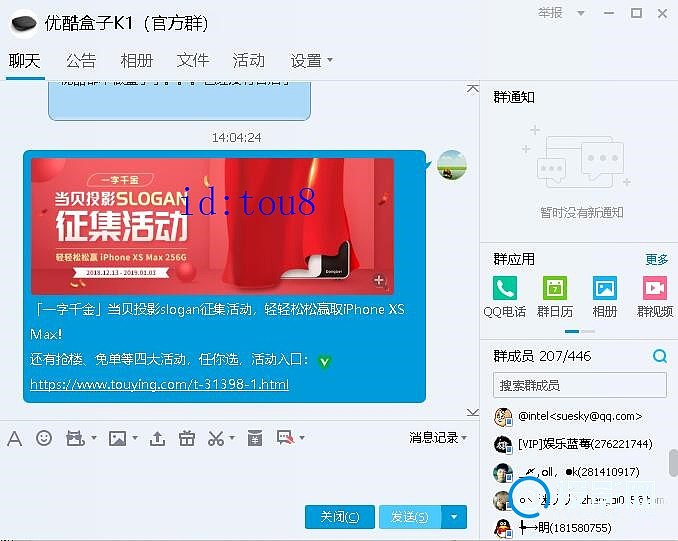Viewport: 678px width, 541px height.
Task: Expand dropdown arrow next to 举报
Action: [581, 13]
